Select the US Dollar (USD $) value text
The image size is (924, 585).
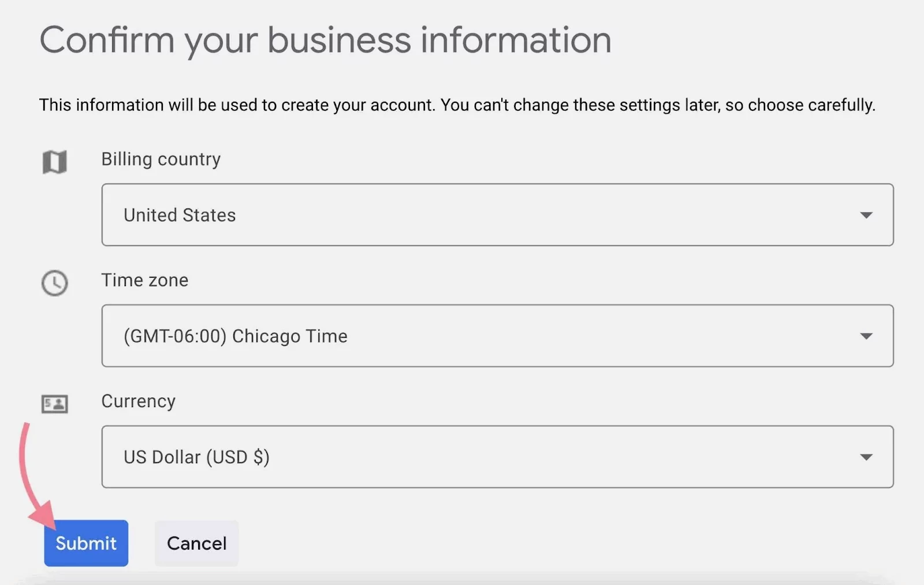point(196,457)
